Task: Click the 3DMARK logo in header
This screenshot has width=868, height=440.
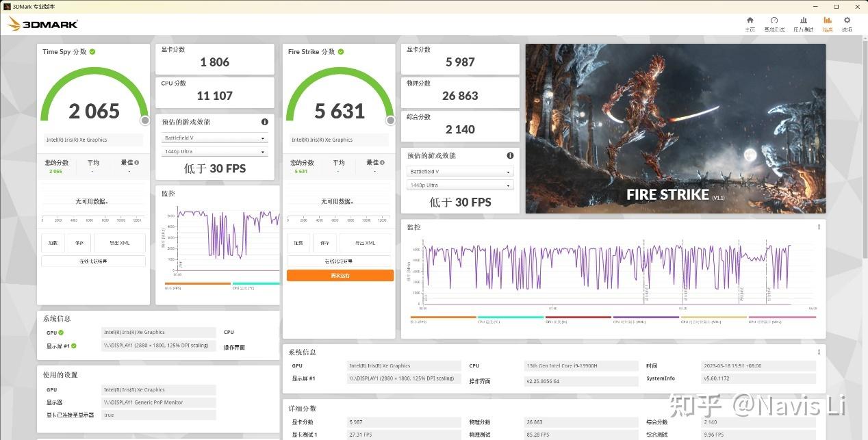Action: [x=42, y=24]
